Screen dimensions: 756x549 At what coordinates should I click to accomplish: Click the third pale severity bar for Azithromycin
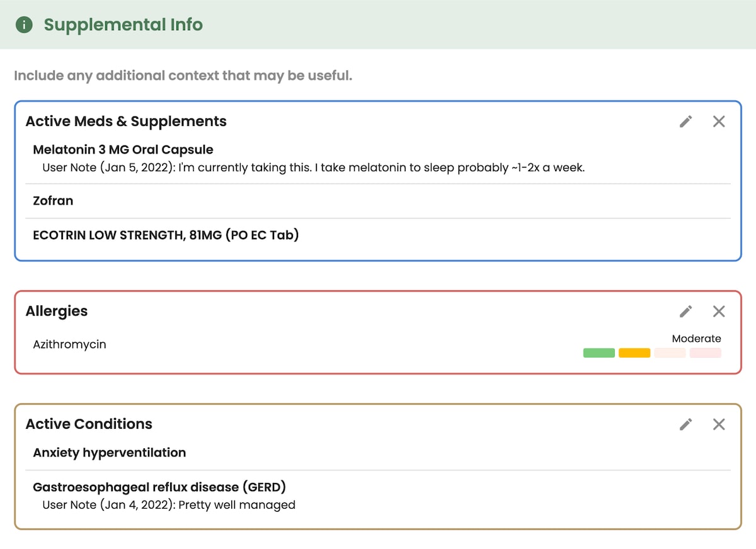click(x=670, y=353)
